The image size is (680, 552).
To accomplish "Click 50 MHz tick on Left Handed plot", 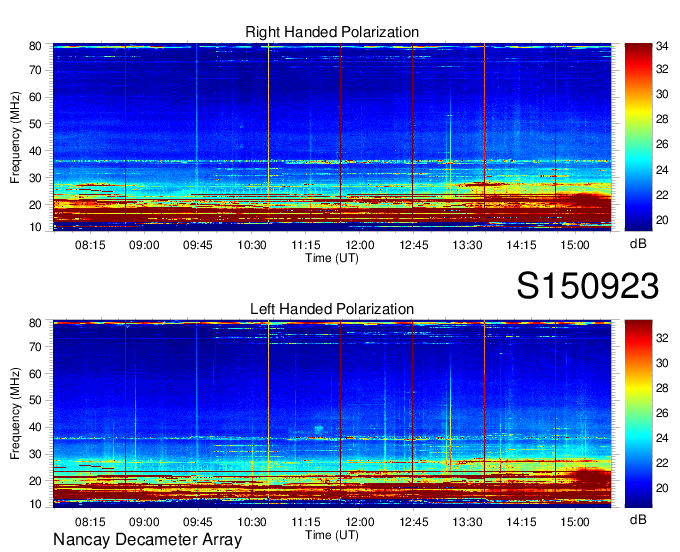I will pos(35,400).
